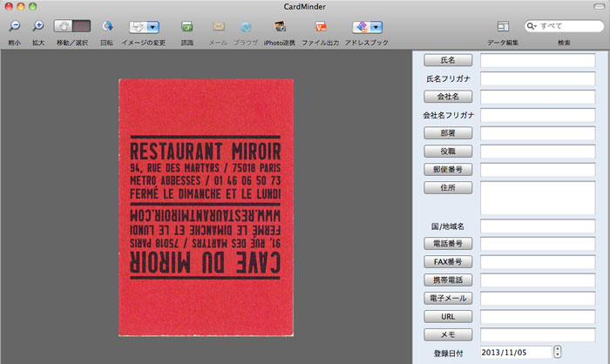Click the 部署 button
This screenshot has height=364, width=610.
[448, 133]
